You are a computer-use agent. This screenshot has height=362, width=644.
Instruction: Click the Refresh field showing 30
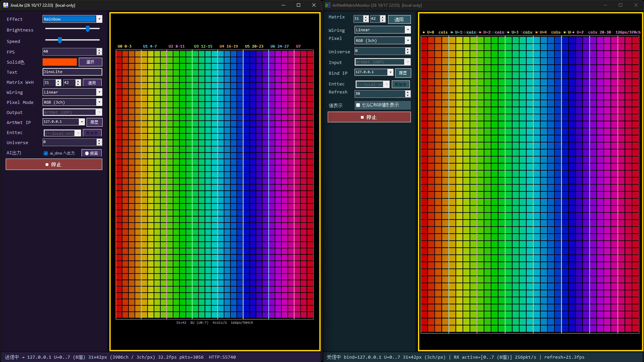[x=380, y=94]
